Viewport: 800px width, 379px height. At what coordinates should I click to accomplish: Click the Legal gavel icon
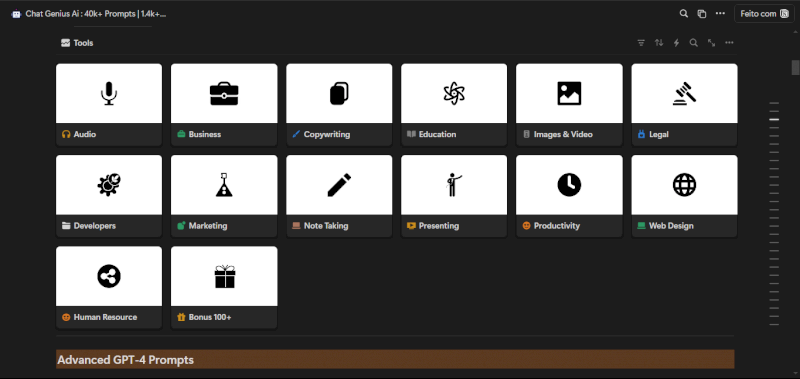point(684,93)
